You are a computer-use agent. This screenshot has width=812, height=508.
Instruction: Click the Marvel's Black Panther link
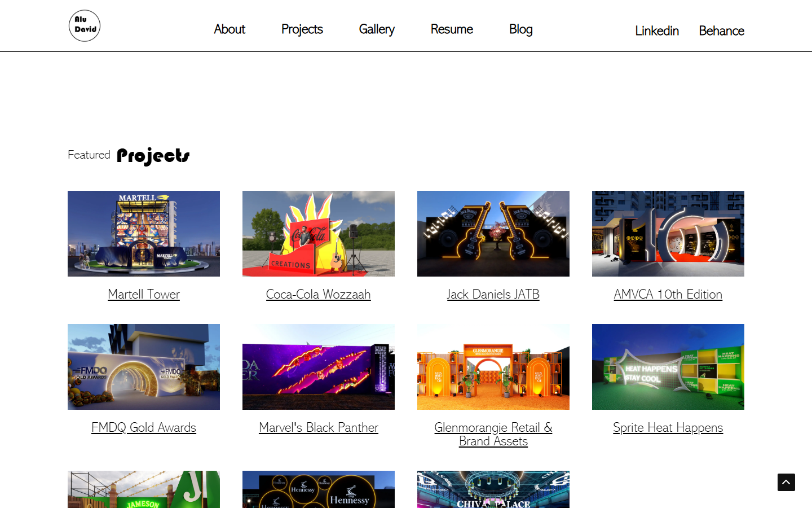pos(319,427)
